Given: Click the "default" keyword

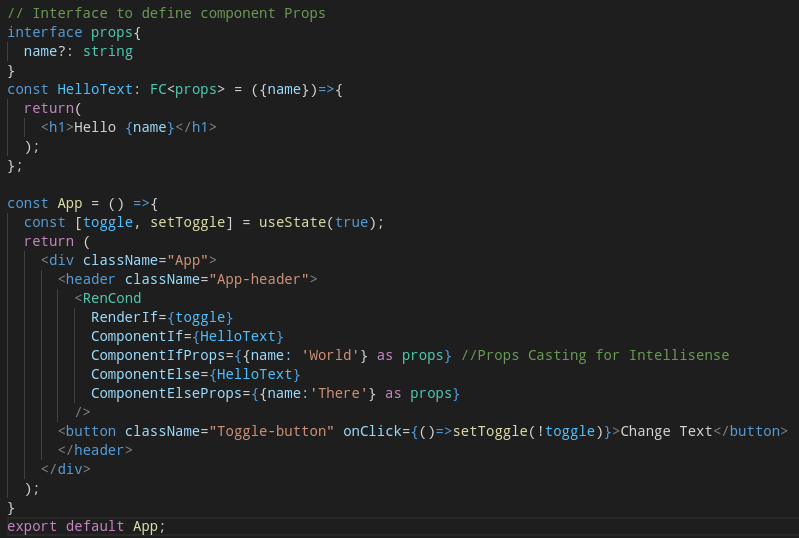Looking at the screenshot, I should [x=95, y=526].
